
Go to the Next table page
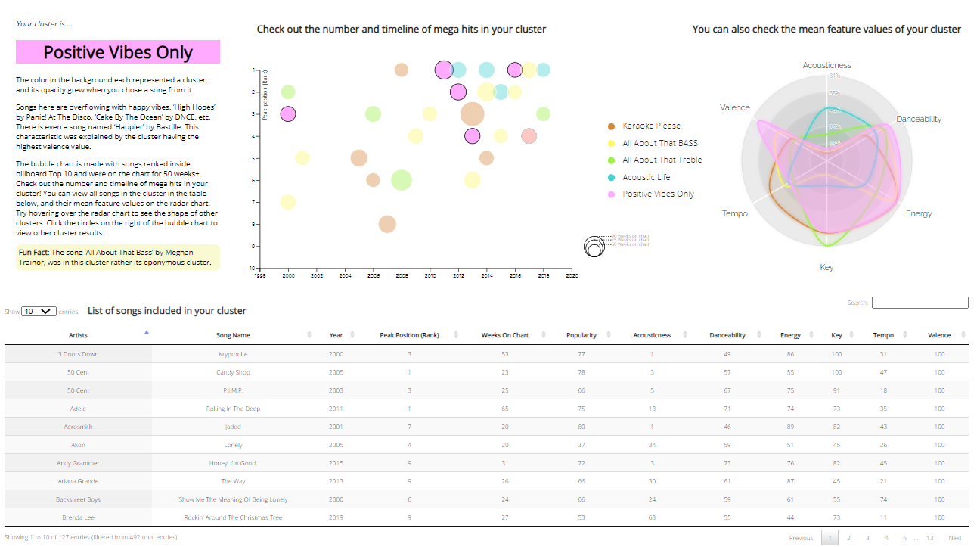955,538
